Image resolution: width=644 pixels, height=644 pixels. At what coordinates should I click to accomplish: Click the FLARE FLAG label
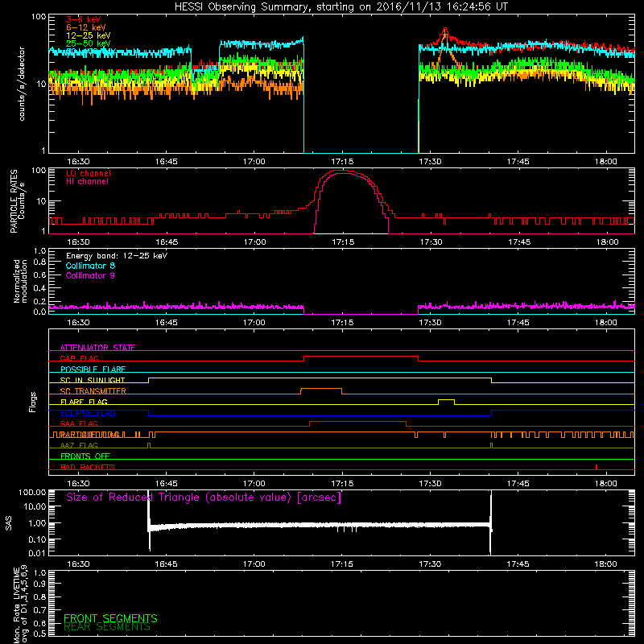[x=84, y=402]
